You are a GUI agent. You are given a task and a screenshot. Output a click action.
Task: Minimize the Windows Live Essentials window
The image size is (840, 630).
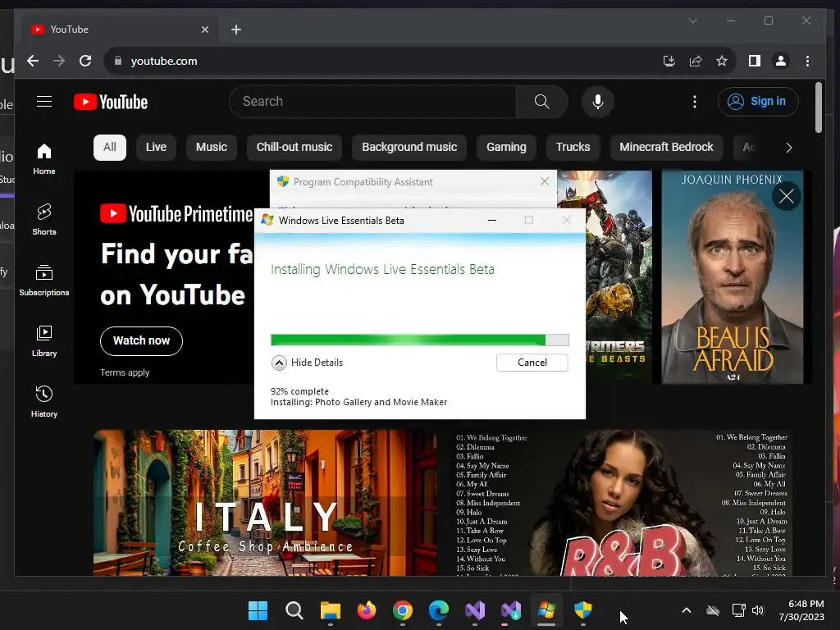click(x=492, y=220)
